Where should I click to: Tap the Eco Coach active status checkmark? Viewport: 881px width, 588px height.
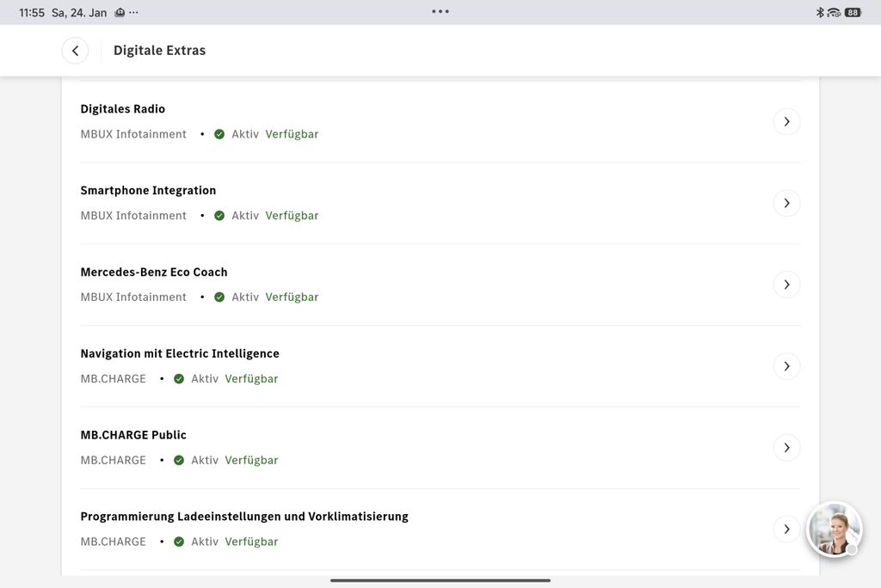(x=219, y=297)
